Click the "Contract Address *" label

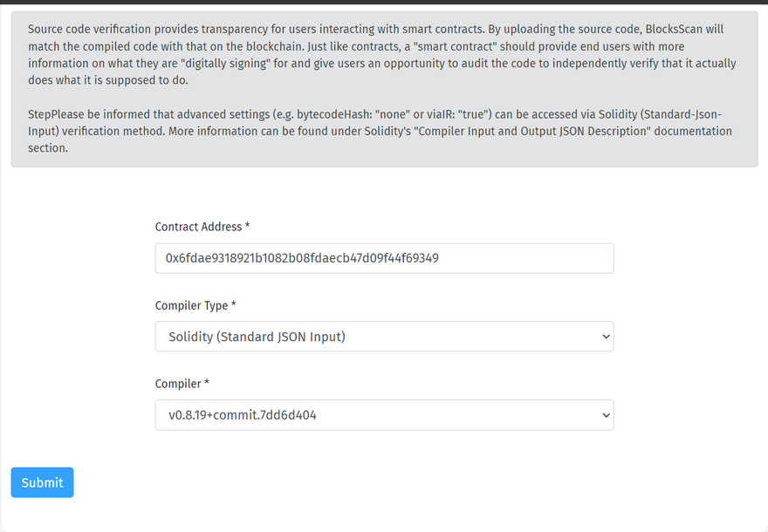[202, 227]
